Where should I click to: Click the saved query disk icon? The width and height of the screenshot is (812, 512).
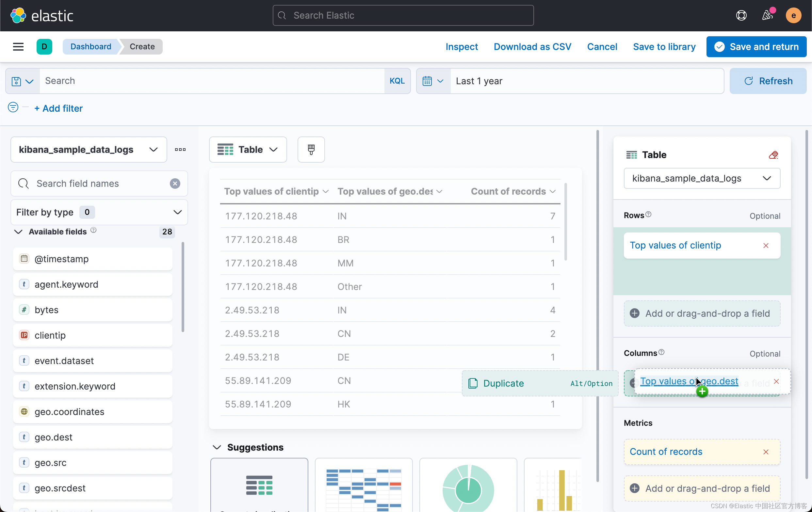point(17,81)
